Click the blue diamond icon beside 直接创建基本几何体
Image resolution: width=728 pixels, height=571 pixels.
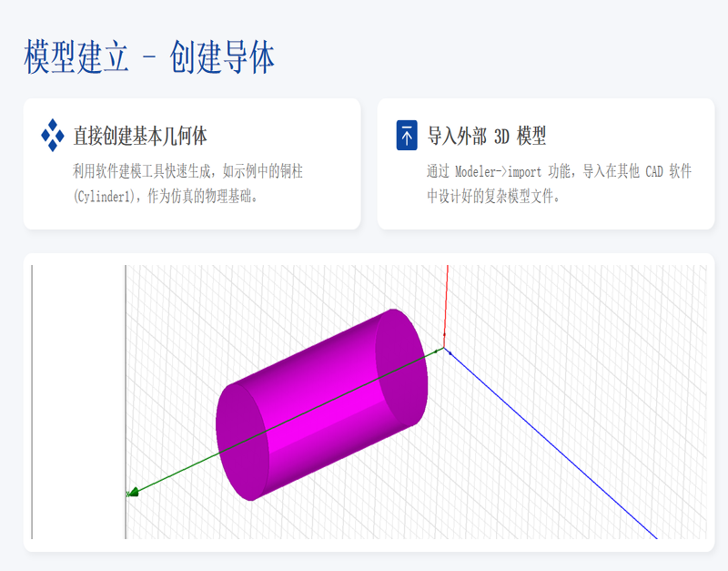pos(53,136)
